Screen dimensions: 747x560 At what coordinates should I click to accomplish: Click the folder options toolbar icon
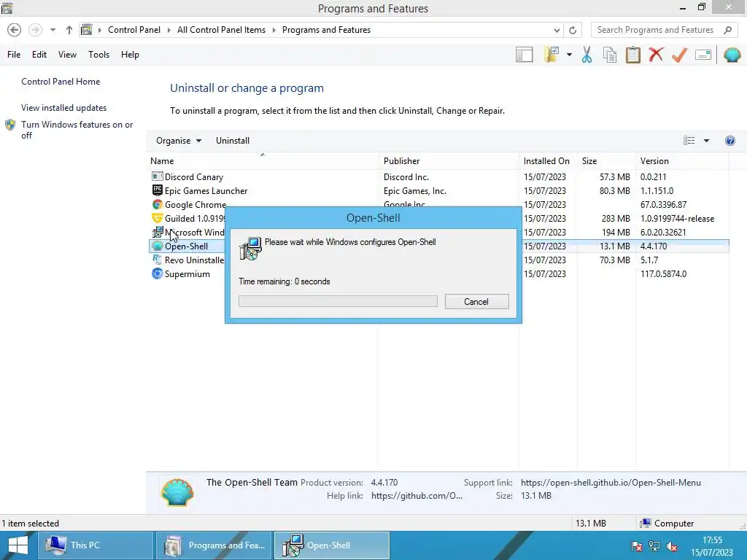[x=551, y=55]
